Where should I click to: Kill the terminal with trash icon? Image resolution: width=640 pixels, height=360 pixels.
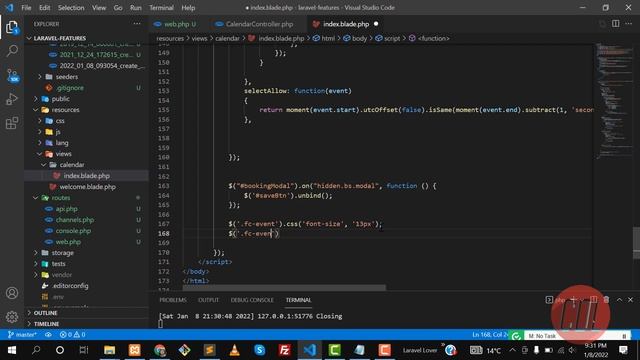click(607, 300)
